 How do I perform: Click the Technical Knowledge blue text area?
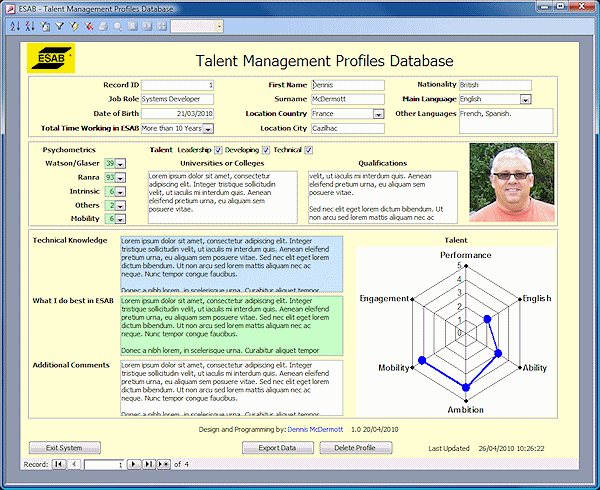232,264
